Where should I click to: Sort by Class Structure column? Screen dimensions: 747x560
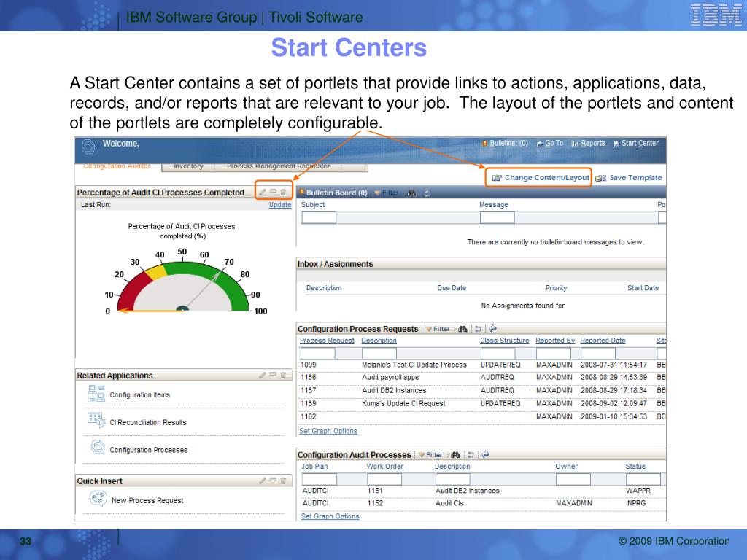pyautogui.click(x=505, y=341)
